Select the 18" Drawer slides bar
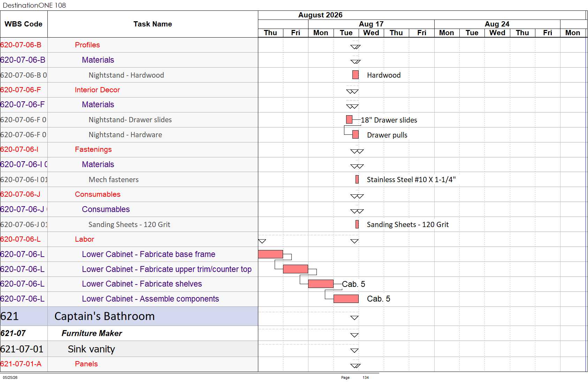588x382 pixels. (349, 119)
